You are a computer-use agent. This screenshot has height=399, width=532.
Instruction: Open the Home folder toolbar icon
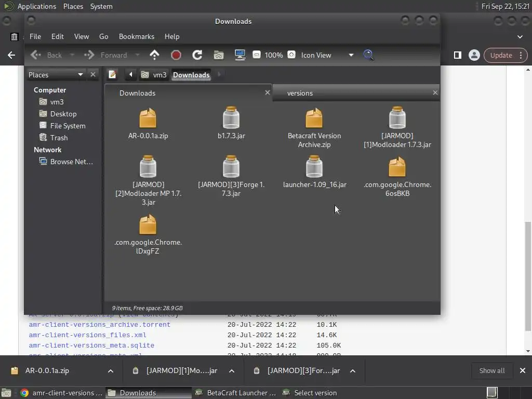[x=219, y=55]
